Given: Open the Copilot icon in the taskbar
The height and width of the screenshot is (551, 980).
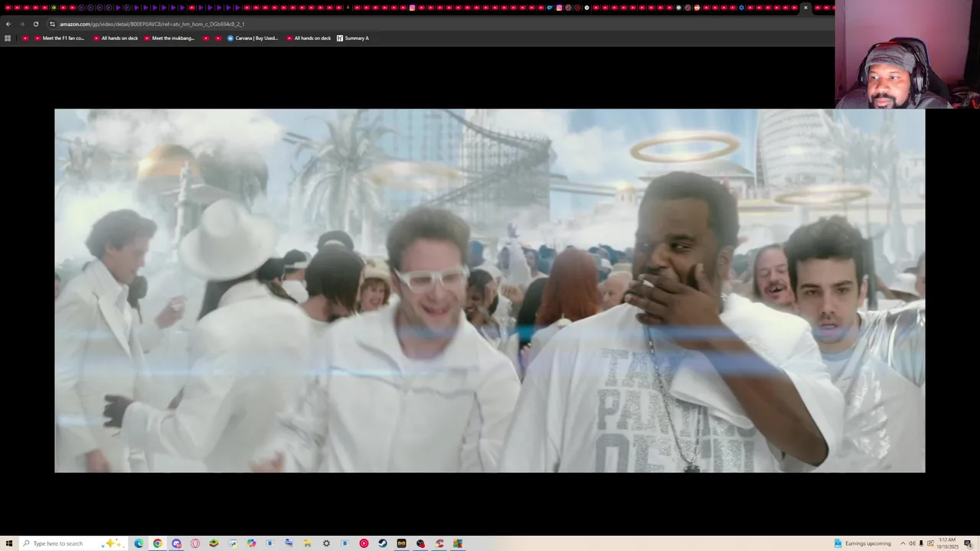Looking at the screenshot, I should tap(251, 543).
